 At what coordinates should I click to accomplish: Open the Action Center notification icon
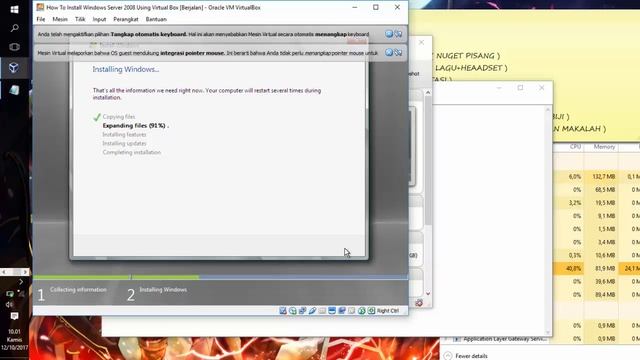[x=14, y=316]
